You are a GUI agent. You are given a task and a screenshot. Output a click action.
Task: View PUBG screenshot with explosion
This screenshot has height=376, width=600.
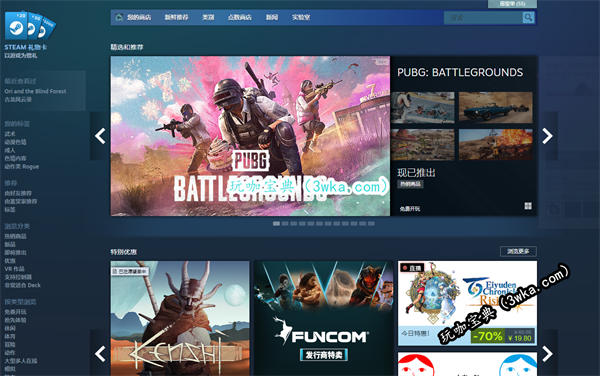496,145
